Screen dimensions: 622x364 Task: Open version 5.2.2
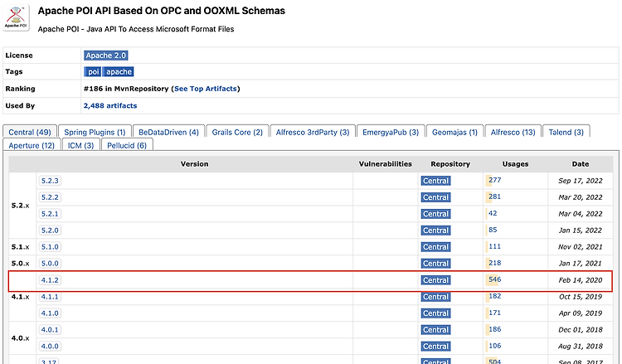pyautogui.click(x=50, y=197)
